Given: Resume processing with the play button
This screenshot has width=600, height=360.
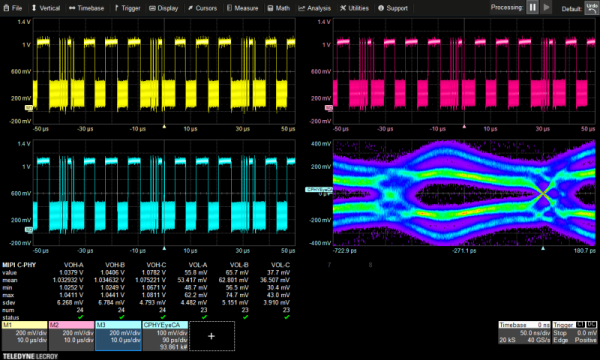Looking at the screenshot, I should (x=546, y=7).
